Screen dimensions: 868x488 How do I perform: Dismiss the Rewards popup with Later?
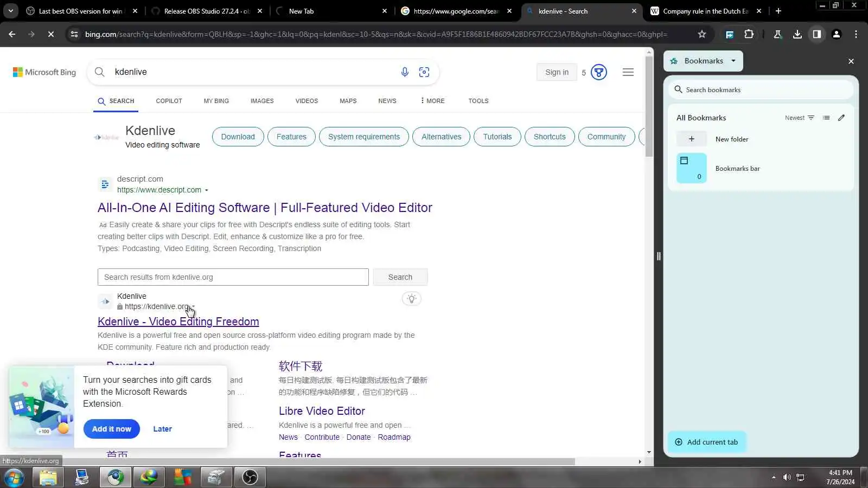coord(162,429)
